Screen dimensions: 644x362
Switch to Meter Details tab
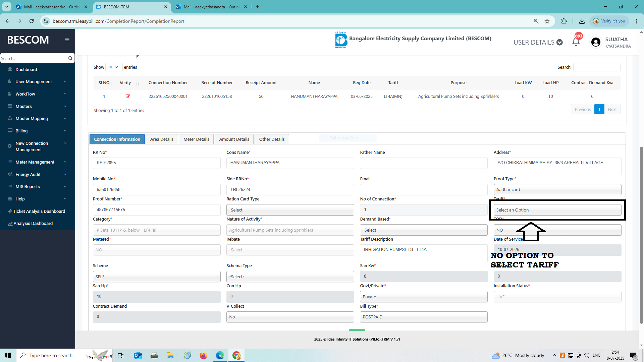point(196,139)
